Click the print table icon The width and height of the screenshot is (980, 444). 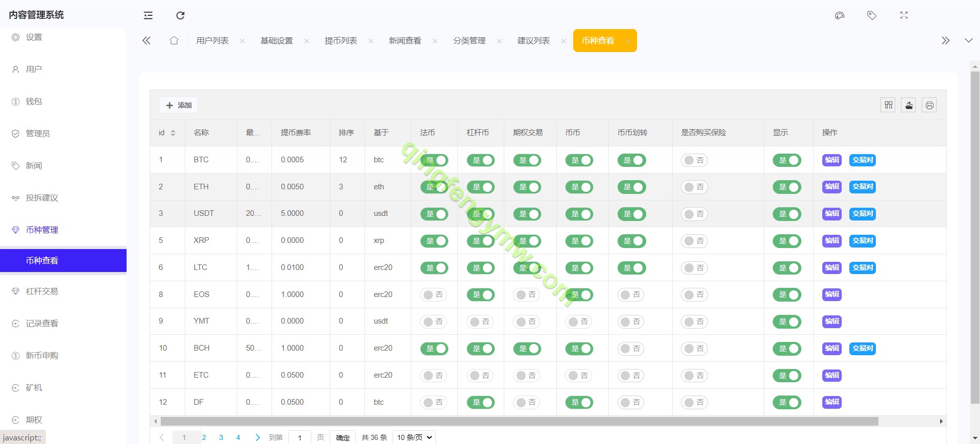[x=929, y=105]
